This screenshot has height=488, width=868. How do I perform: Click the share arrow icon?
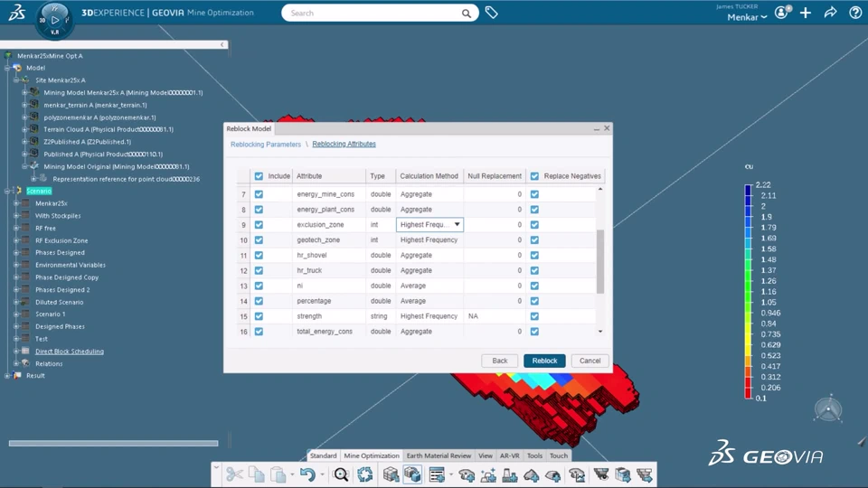tap(830, 13)
